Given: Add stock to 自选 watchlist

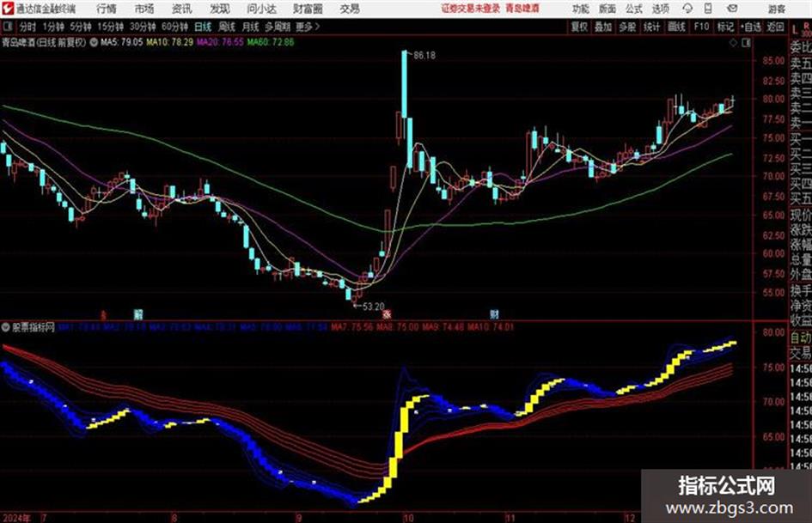Looking at the screenshot, I should 751,27.
